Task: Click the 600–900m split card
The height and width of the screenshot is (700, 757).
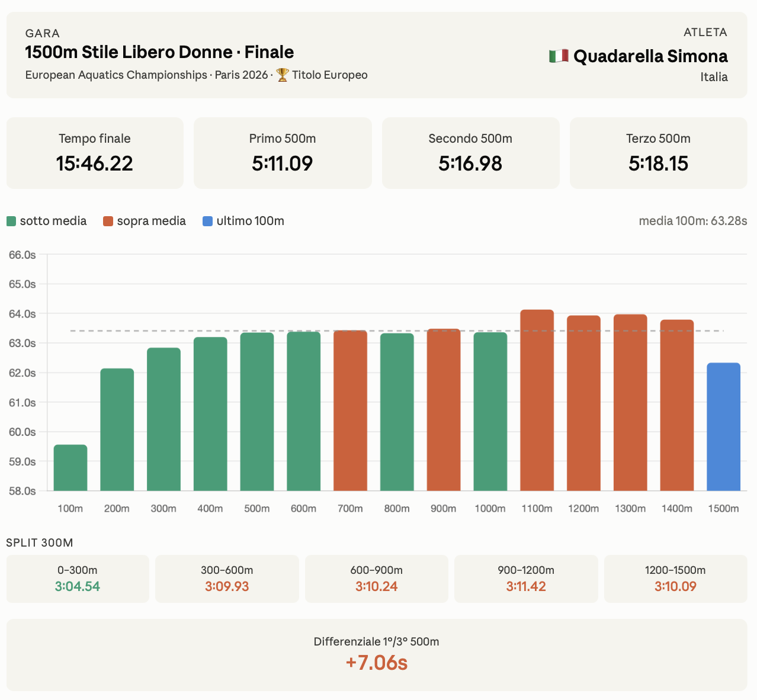Action: (377, 579)
